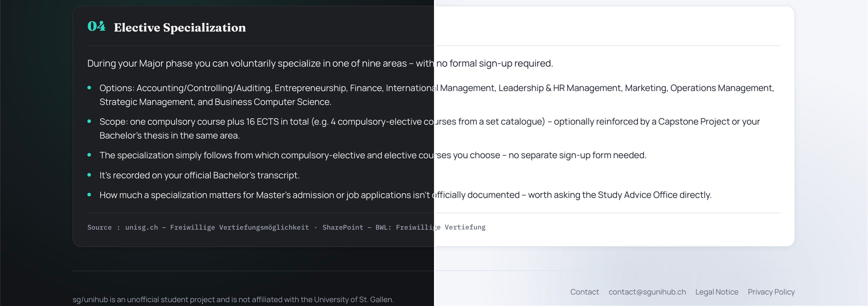Click the bullet starting "Scope: one compulsory course"

(x=430, y=129)
